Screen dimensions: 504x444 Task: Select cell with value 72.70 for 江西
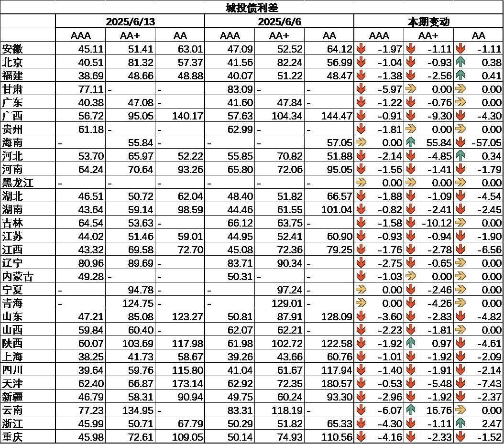[180, 249]
